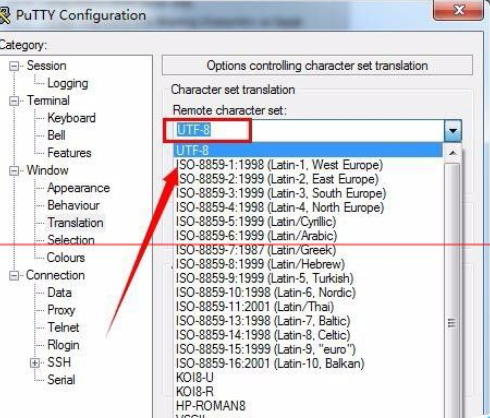The width and height of the screenshot is (490, 418).
Task: Select SSH in the category tree
Action: click(x=59, y=362)
